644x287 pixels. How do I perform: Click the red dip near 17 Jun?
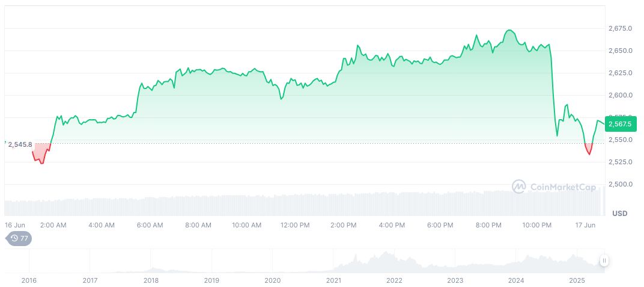coord(589,149)
